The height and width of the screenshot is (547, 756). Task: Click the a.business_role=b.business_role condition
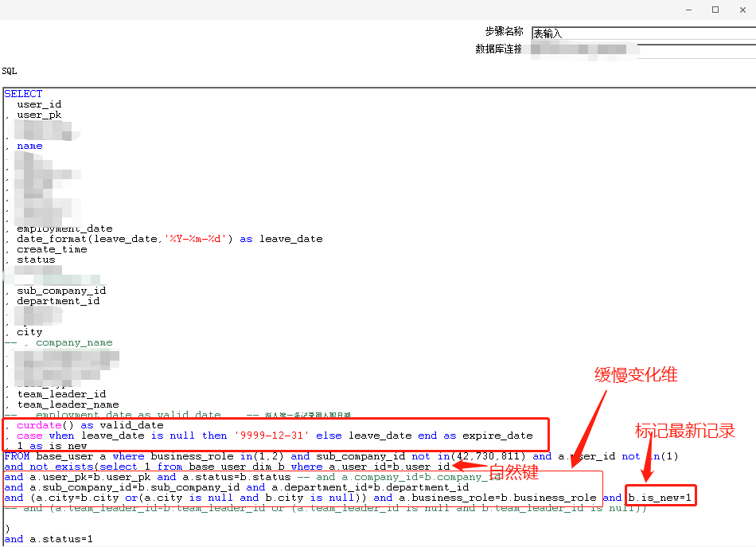(497, 498)
